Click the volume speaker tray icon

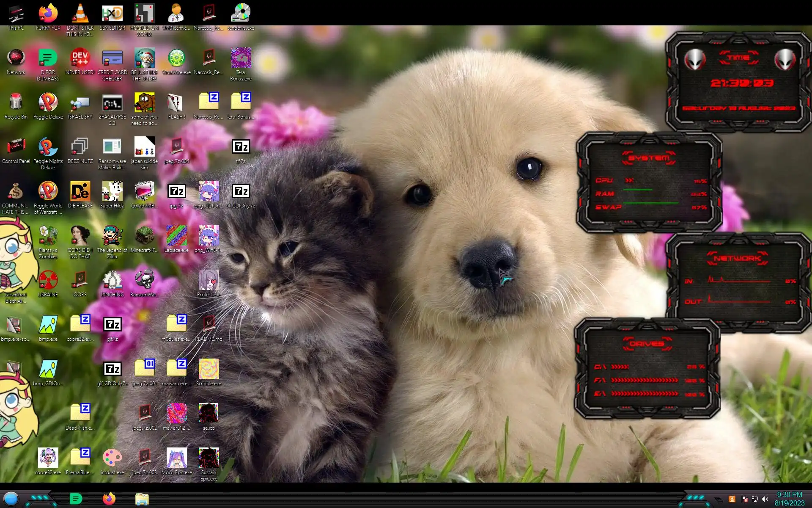tap(765, 500)
